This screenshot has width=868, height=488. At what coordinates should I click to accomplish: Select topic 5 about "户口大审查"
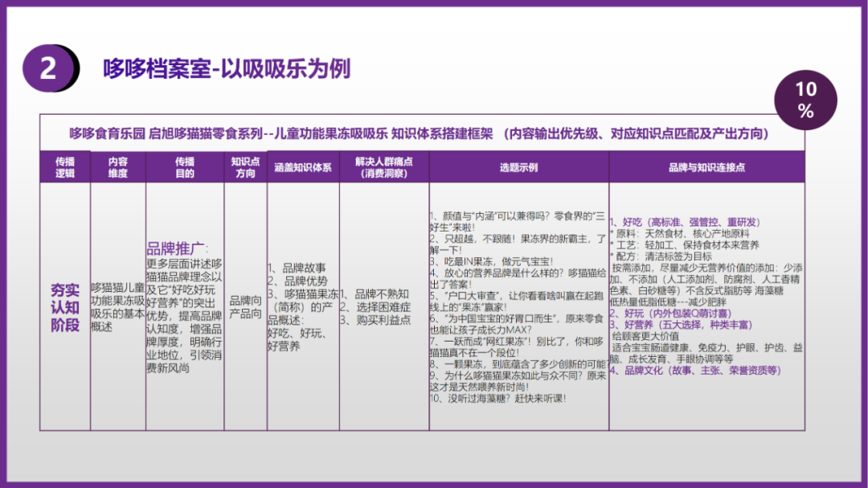(x=518, y=301)
